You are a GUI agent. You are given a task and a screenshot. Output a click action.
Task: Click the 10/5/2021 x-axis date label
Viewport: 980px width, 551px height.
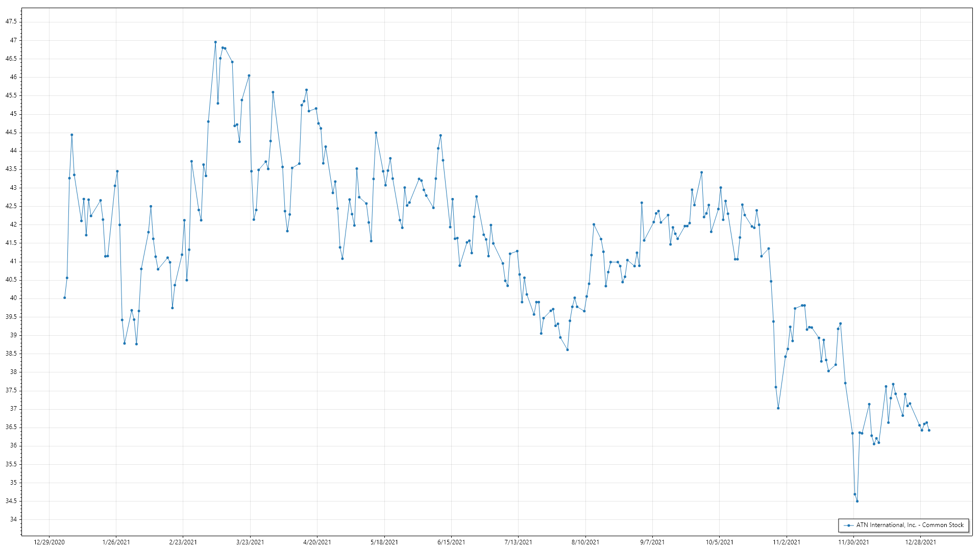tap(719, 542)
